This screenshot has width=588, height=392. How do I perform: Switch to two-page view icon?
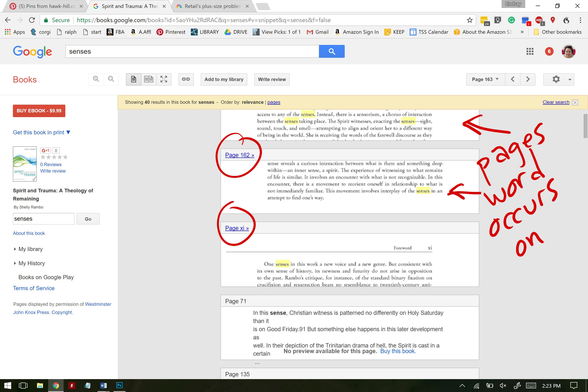149,79
